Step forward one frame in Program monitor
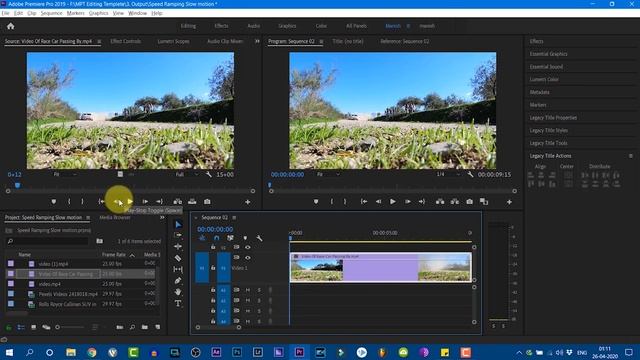Image resolution: width=640 pixels, height=360 pixels. tap(407, 202)
